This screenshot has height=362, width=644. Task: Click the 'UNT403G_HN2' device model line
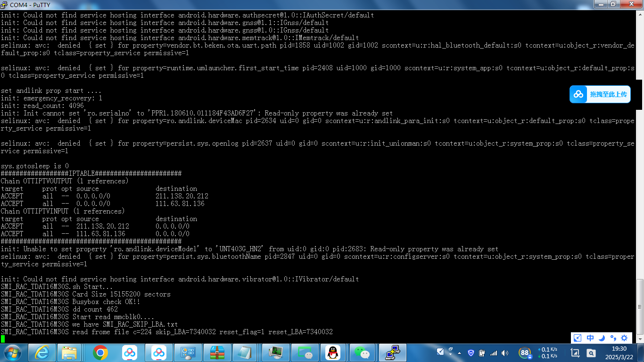point(249,249)
